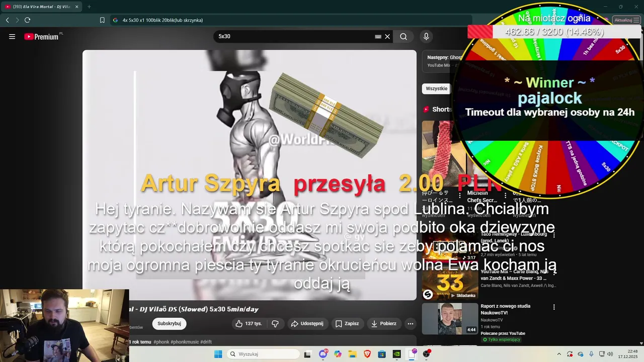Image resolution: width=644 pixels, height=362 pixels.
Task: Open the #drift hashtag link
Action: (x=206, y=342)
